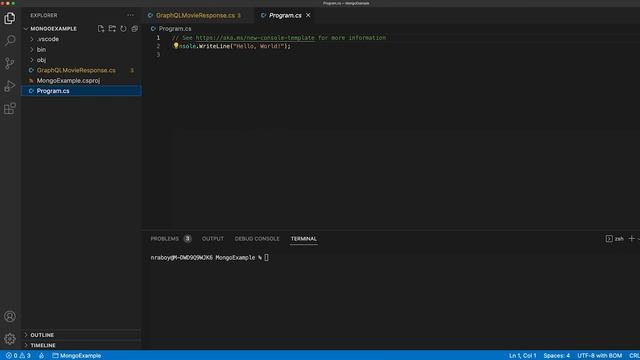Open the Manage settings gear

[x=10, y=339]
